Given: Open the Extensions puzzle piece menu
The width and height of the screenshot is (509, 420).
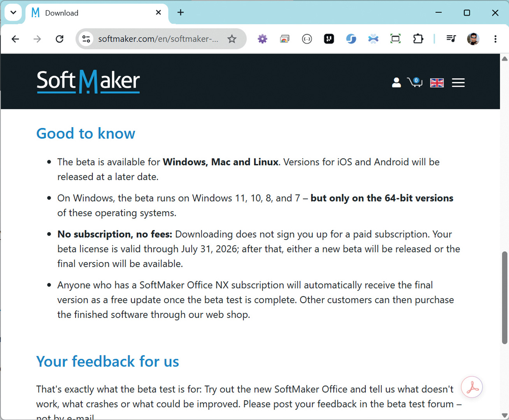Looking at the screenshot, I should point(418,39).
